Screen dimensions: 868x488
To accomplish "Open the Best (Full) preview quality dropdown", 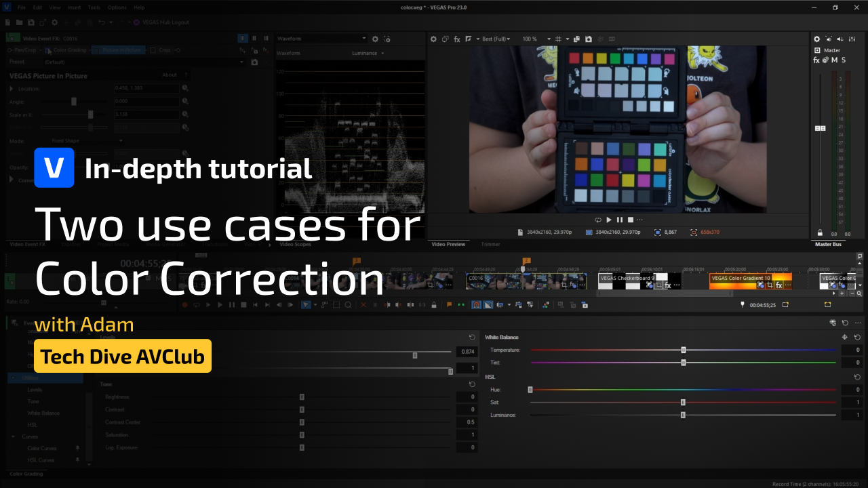I will 496,39.
